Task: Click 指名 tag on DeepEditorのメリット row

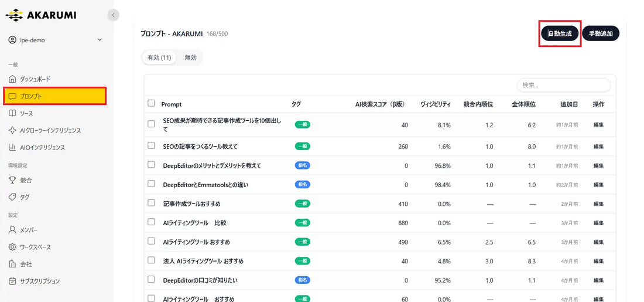Action: 302,165
